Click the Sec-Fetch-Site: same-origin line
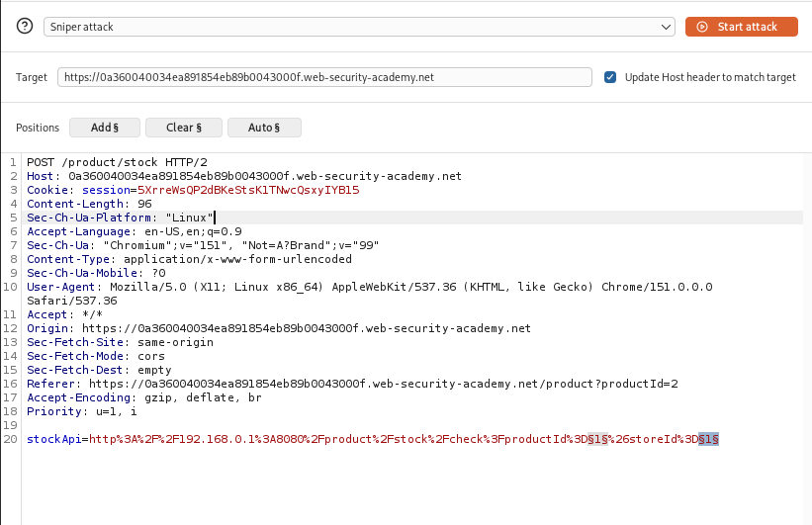The image size is (812, 525). pos(120,342)
